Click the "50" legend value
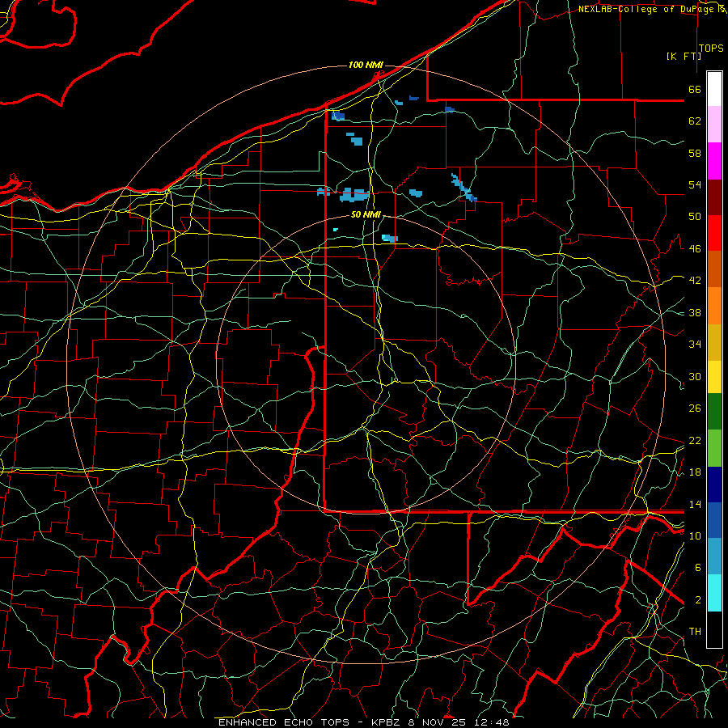The width and height of the screenshot is (728, 728). 695,217
